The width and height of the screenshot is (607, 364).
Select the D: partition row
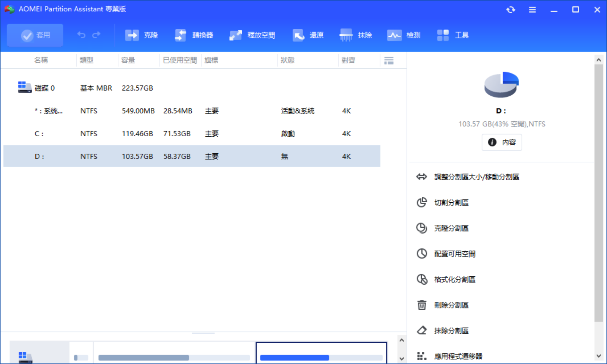point(192,156)
